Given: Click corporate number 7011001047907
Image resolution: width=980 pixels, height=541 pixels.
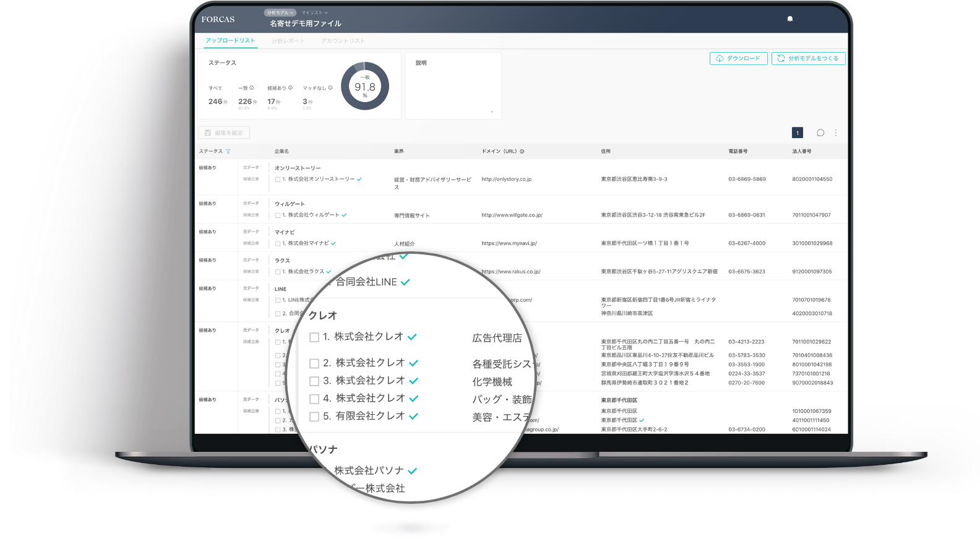Looking at the screenshot, I should pos(811,215).
